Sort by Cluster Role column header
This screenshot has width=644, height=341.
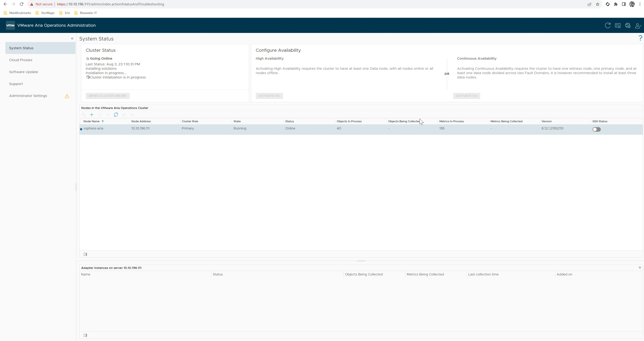pos(190,121)
